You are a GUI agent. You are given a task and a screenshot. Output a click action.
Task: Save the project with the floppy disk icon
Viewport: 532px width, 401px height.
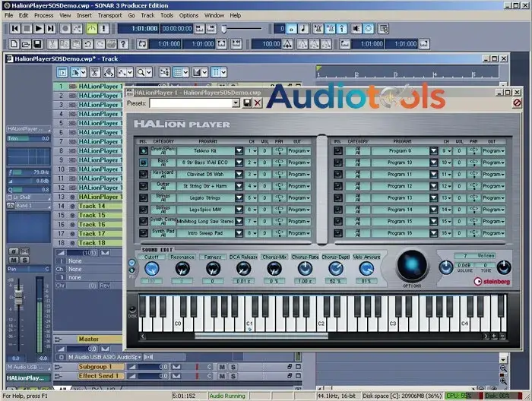[x=38, y=44]
